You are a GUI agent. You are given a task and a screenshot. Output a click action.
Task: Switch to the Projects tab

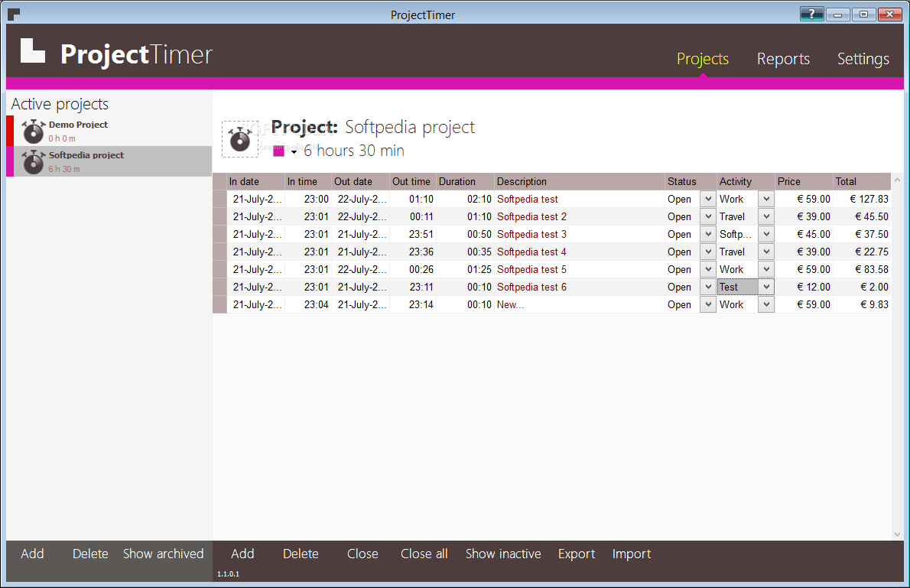click(x=702, y=59)
